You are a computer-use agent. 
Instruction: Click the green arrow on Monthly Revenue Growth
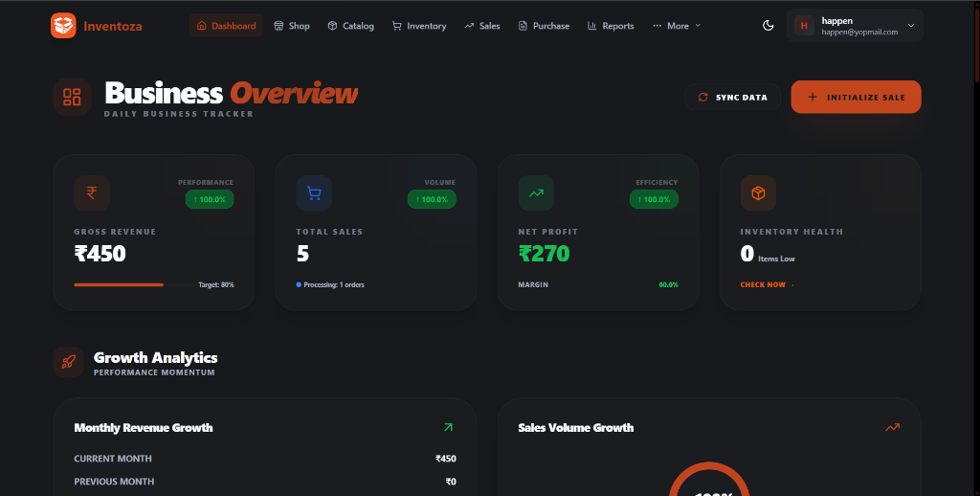(x=448, y=427)
